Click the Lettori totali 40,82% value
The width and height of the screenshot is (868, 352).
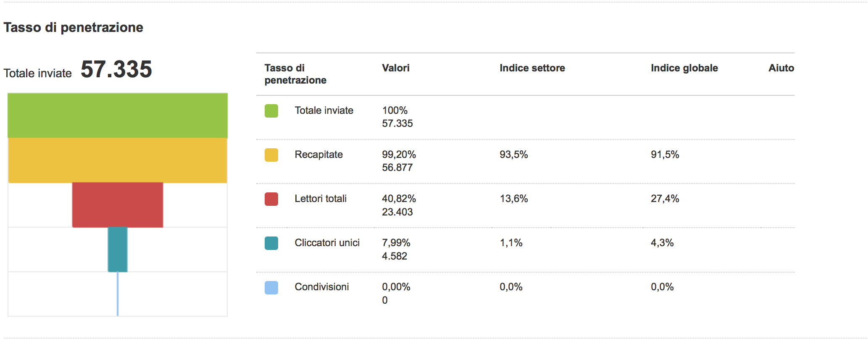pyautogui.click(x=399, y=199)
